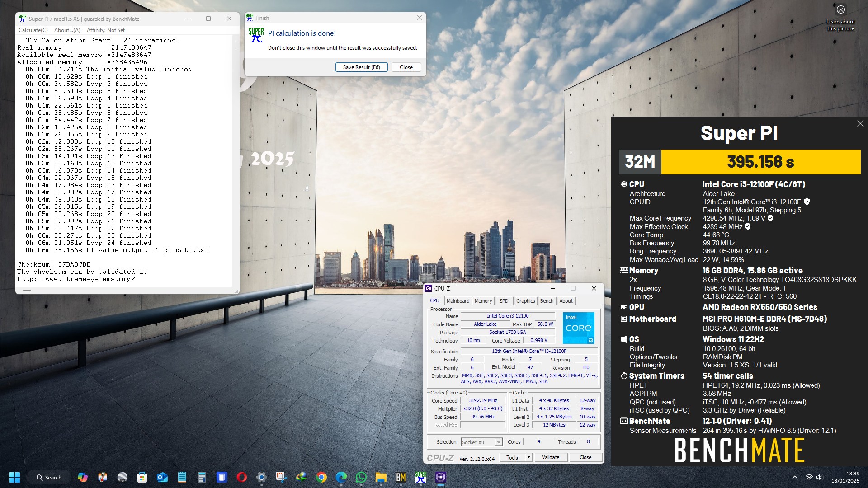The height and width of the screenshot is (488, 868).
Task: Click Close button in Finish dialog
Action: pos(406,67)
